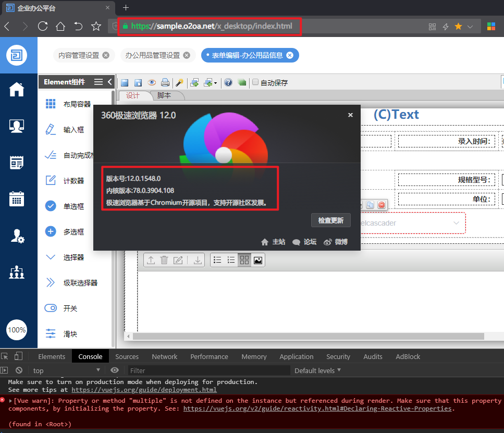
Task: Open the vuejs.org deployment guide link
Action: pyautogui.click(x=144, y=390)
